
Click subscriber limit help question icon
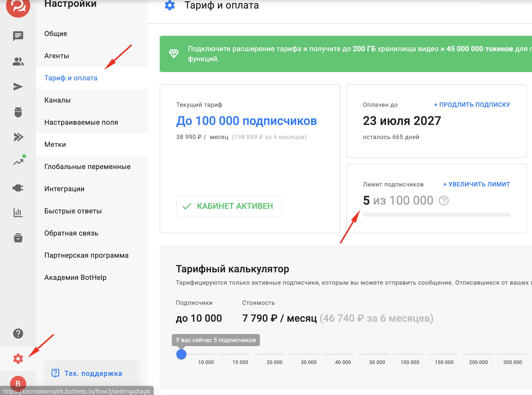[444, 201]
